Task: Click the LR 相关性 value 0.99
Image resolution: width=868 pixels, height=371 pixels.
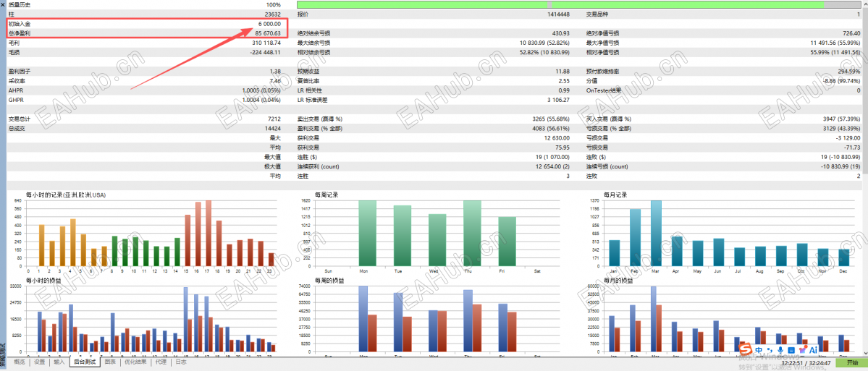Action: pos(565,90)
